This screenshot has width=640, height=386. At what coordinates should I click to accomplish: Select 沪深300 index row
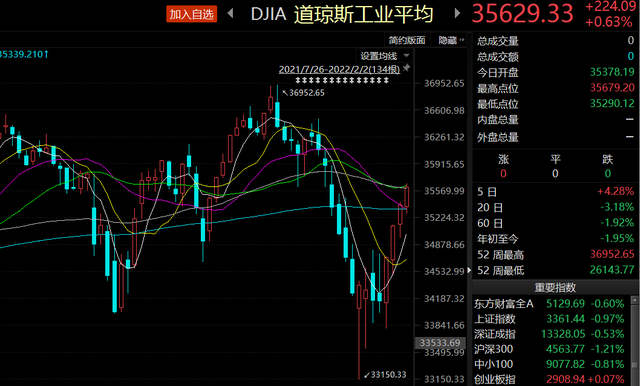click(549, 349)
